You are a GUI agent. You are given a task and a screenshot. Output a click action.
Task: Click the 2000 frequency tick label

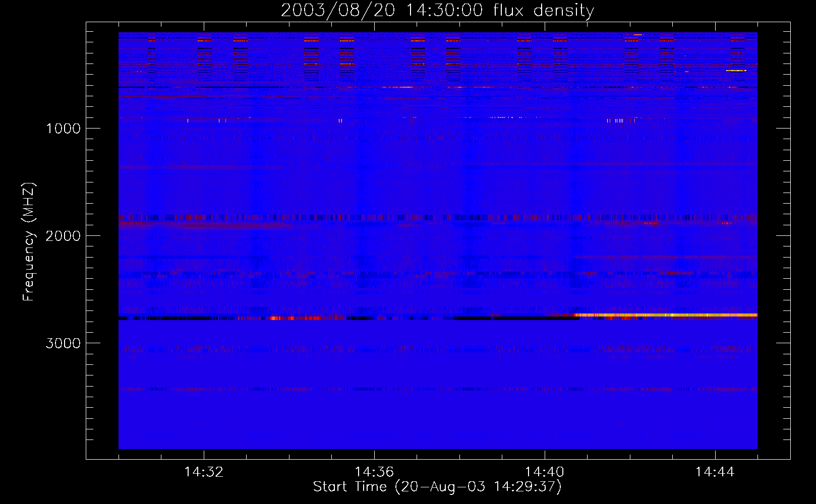point(64,236)
